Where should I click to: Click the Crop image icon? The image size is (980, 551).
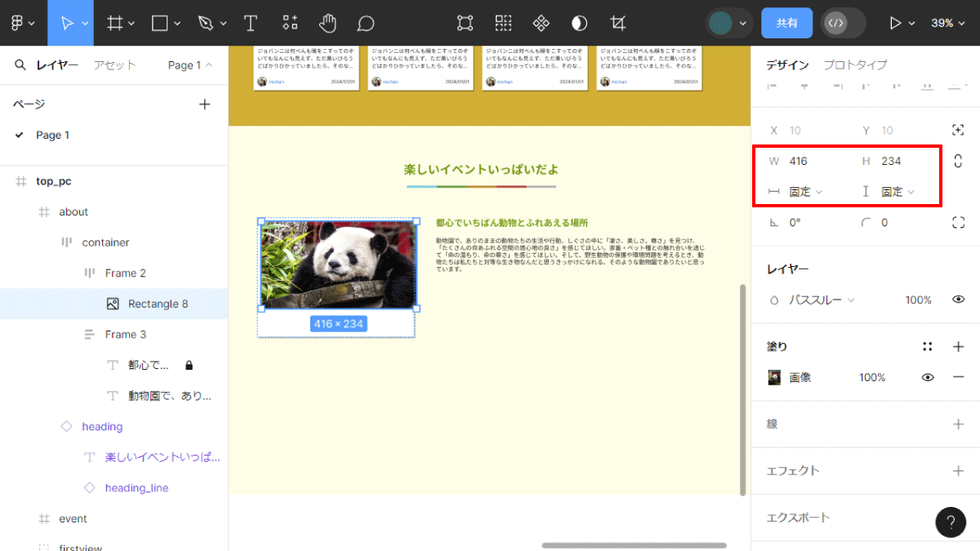(x=620, y=23)
